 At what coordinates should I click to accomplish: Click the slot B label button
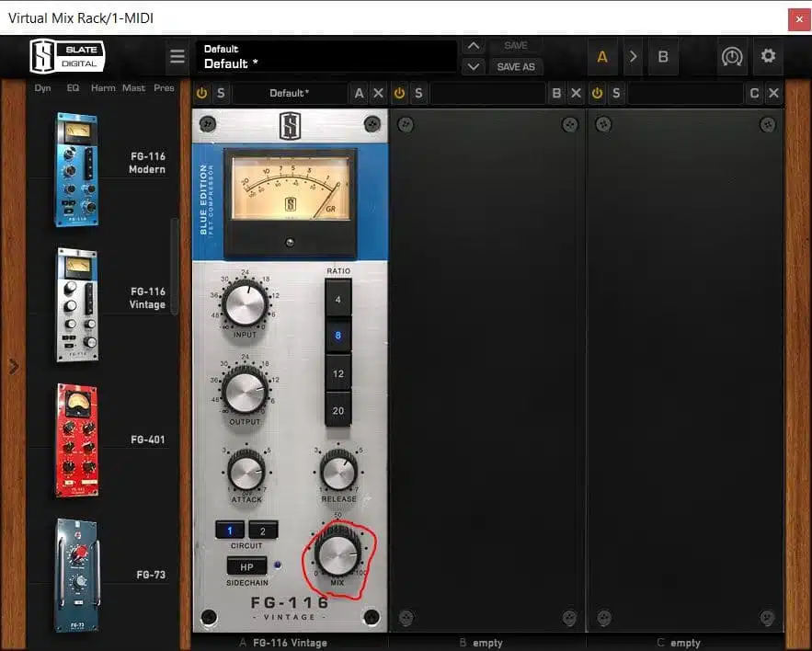pyautogui.click(x=556, y=93)
